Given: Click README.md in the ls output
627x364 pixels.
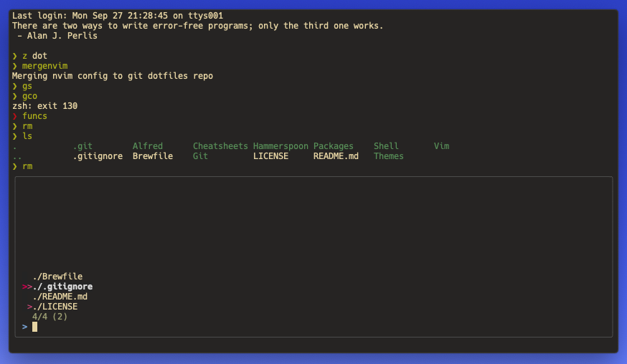Looking at the screenshot, I should 336,156.
